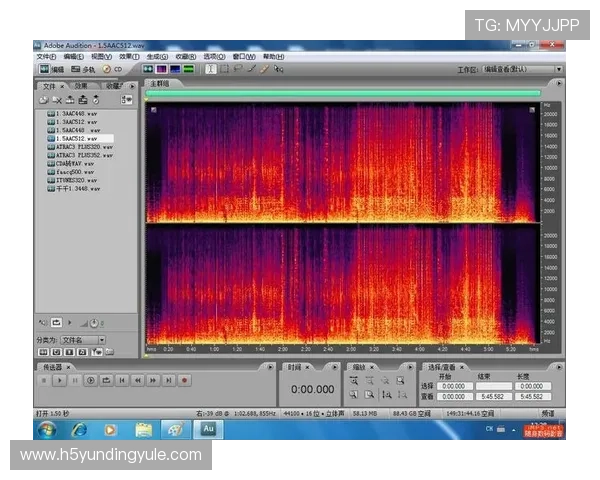The width and height of the screenshot is (600, 480).
Task: Open the sort-by filename dropdown
Action: (x=83, y=340)
